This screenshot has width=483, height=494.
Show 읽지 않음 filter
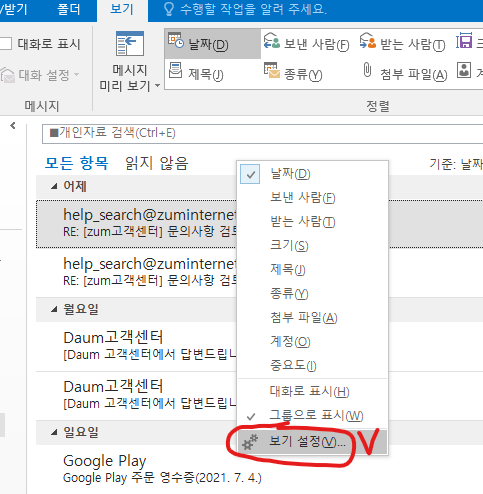coord(156,163)
